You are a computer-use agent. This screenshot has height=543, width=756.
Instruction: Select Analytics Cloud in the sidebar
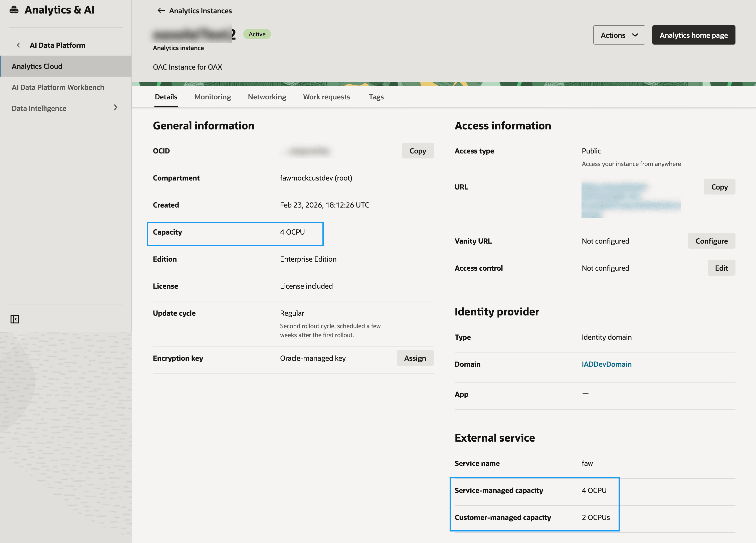(x=37, y=66)
